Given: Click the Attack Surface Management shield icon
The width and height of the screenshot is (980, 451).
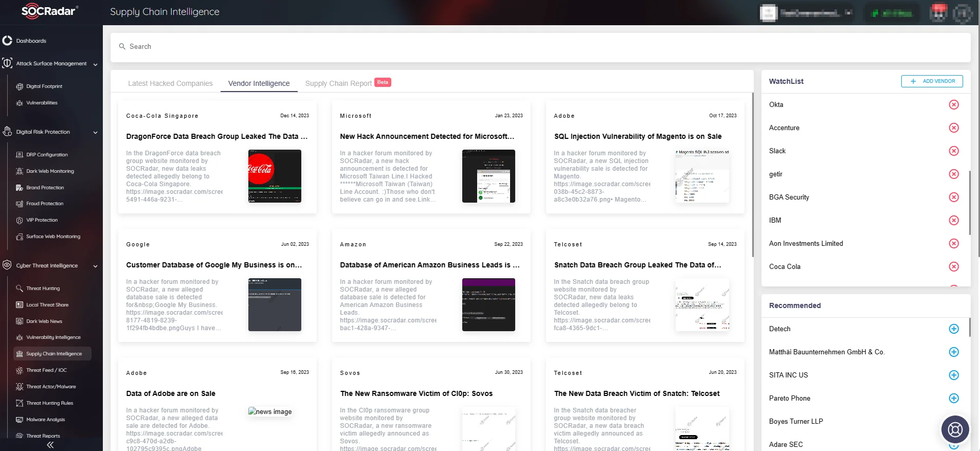Looking at the screenshot, I should coord(7,63).
